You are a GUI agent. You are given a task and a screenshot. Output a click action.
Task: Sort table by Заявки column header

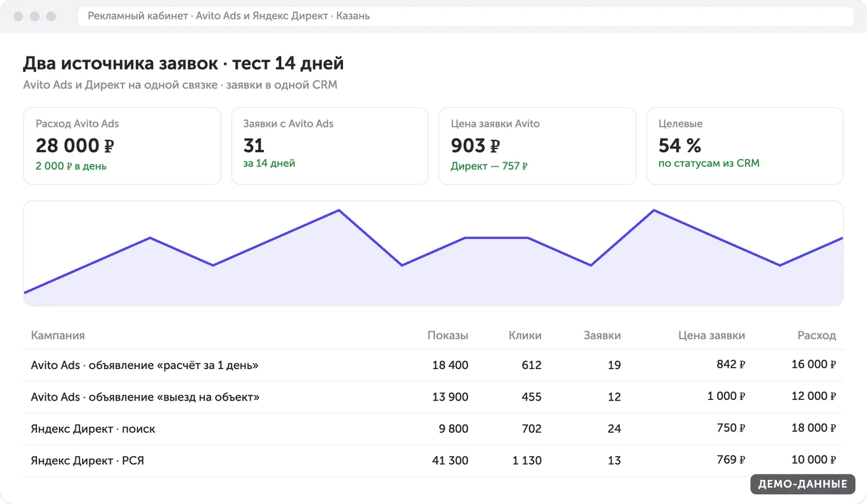click(x=602, y=336)
